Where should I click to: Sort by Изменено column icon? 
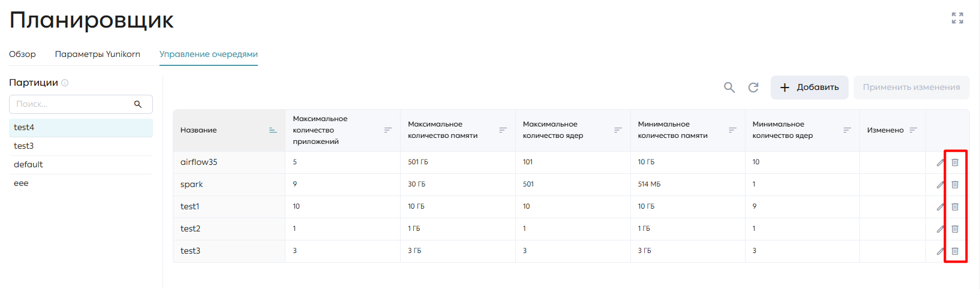point(913,130)
